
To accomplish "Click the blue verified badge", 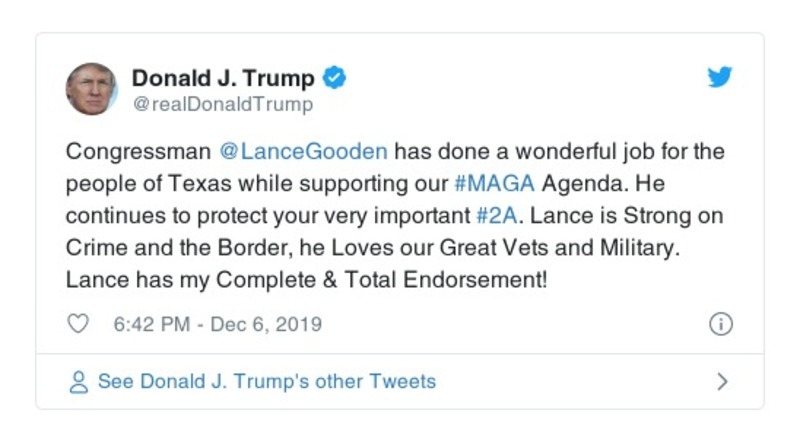I will 336,78.
